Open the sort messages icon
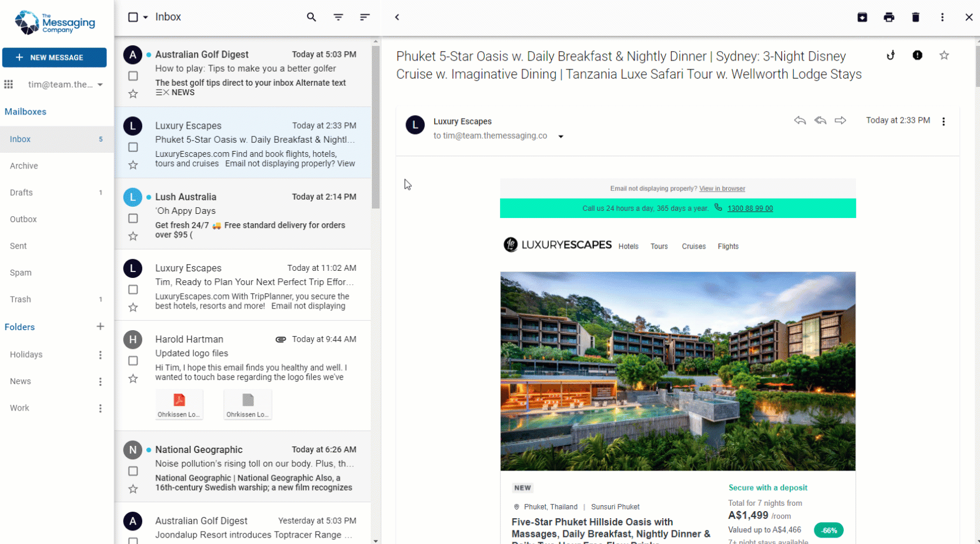 [365, 17]
